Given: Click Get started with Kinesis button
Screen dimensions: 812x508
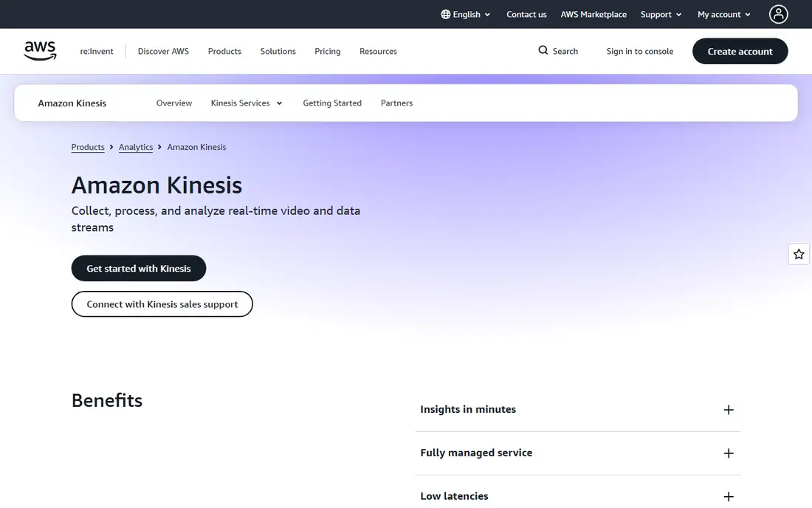Looking at the screenshot, I should (138, 268).
